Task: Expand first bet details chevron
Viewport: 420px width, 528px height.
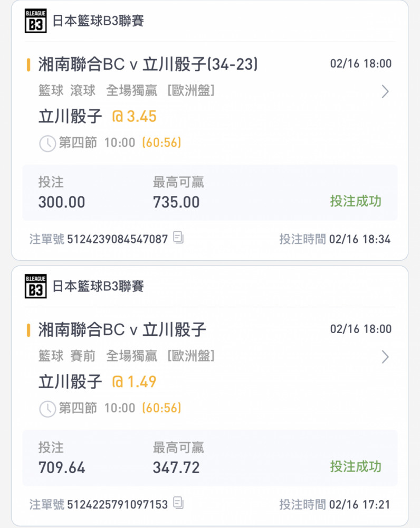Action: coord(385,91)
